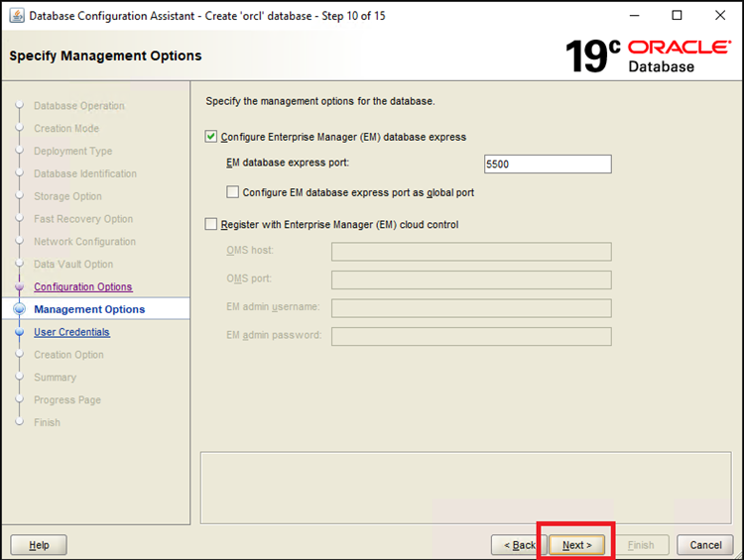744x560 pixels.
Task: Click the 'EM admin username:' label
Action: click(x=273, y=307)
